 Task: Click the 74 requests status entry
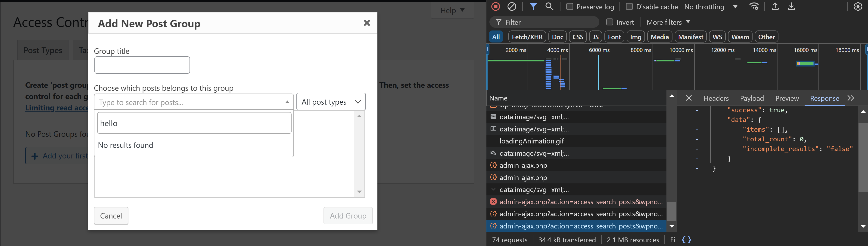coord(510,240)
